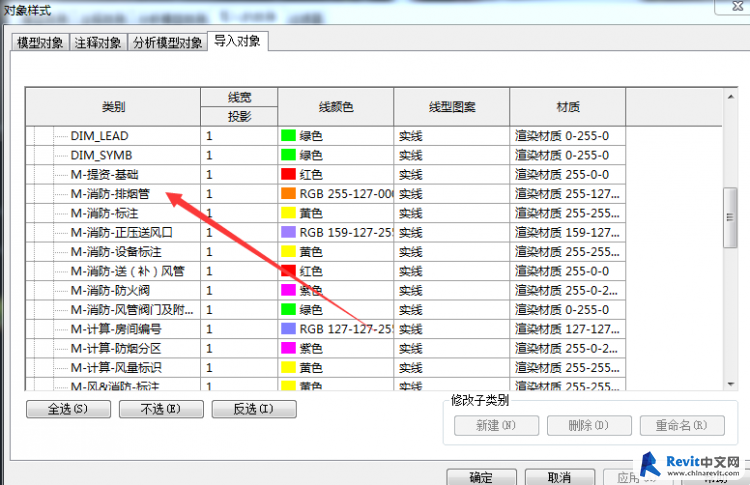Switch to the 注释对象 tab

pos(98,43)
